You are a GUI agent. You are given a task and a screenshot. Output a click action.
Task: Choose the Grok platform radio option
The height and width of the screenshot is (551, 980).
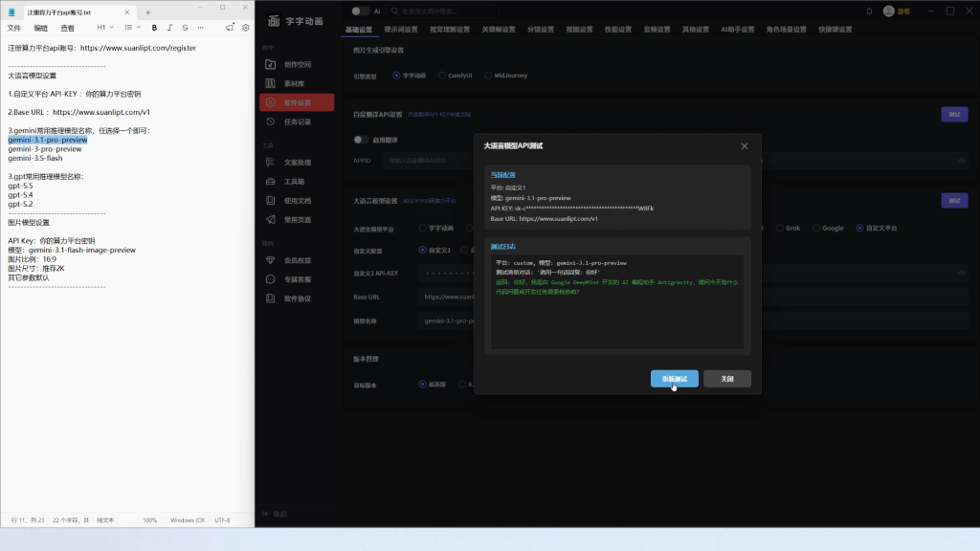(x=779, y=228)
